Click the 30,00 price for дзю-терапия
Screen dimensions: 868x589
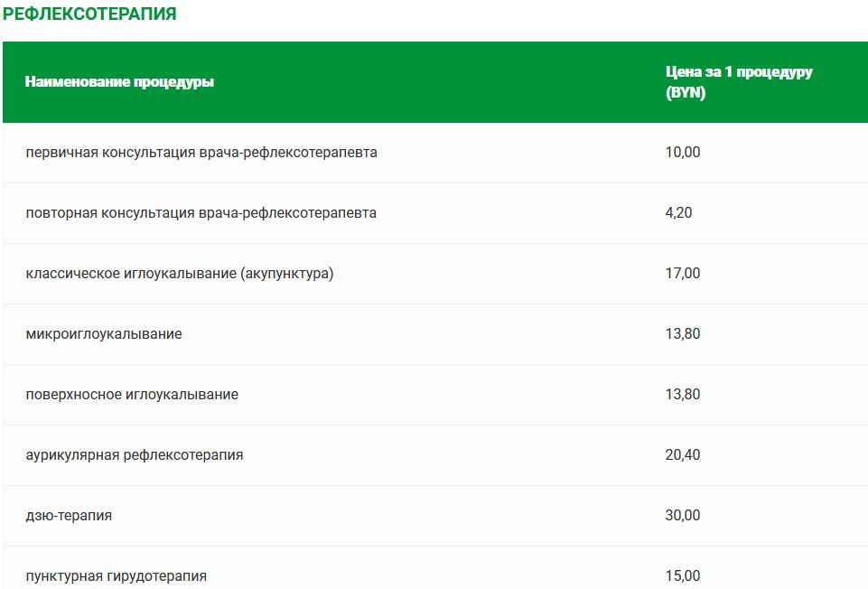tap(682, 516)
